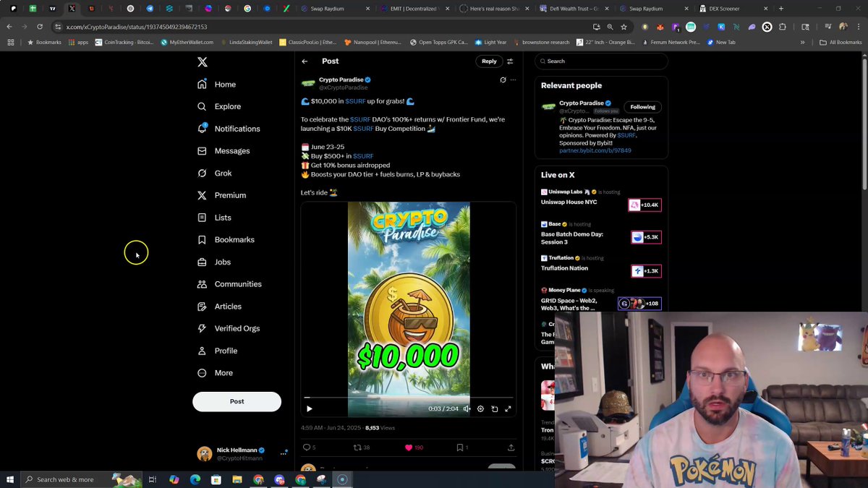Viewport: 868px width, 488px height.
Task: Open the Premium page
Action: (221, 195)
